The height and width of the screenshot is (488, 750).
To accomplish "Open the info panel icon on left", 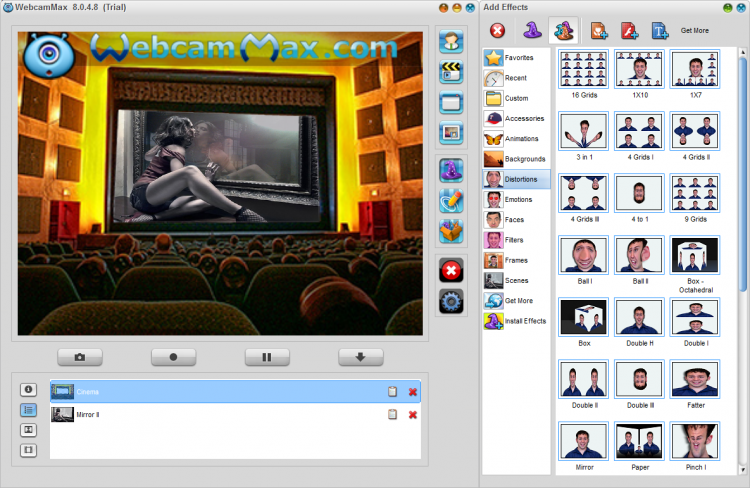I will point(28,389).
